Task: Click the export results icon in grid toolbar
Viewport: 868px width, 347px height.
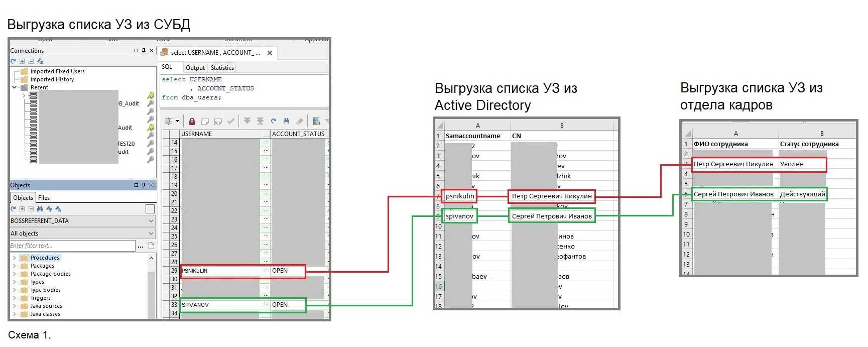Action: pos(316,121)
